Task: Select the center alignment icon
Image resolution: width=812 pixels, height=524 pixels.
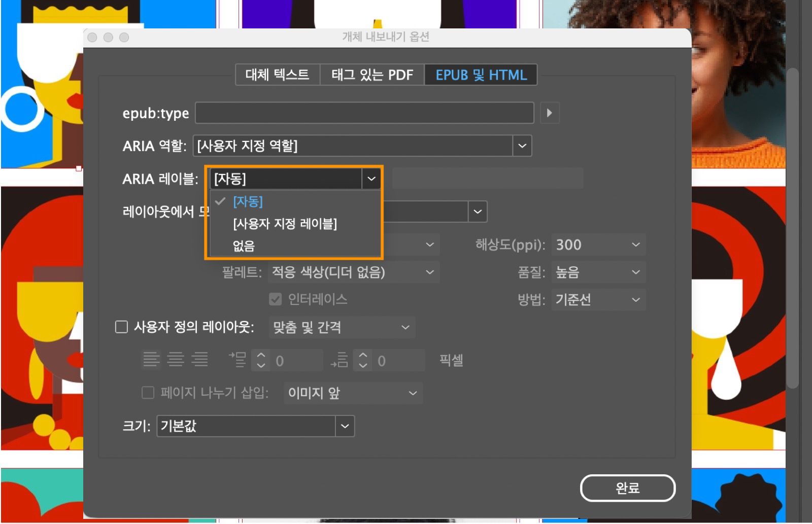Action: pos(175,360)
